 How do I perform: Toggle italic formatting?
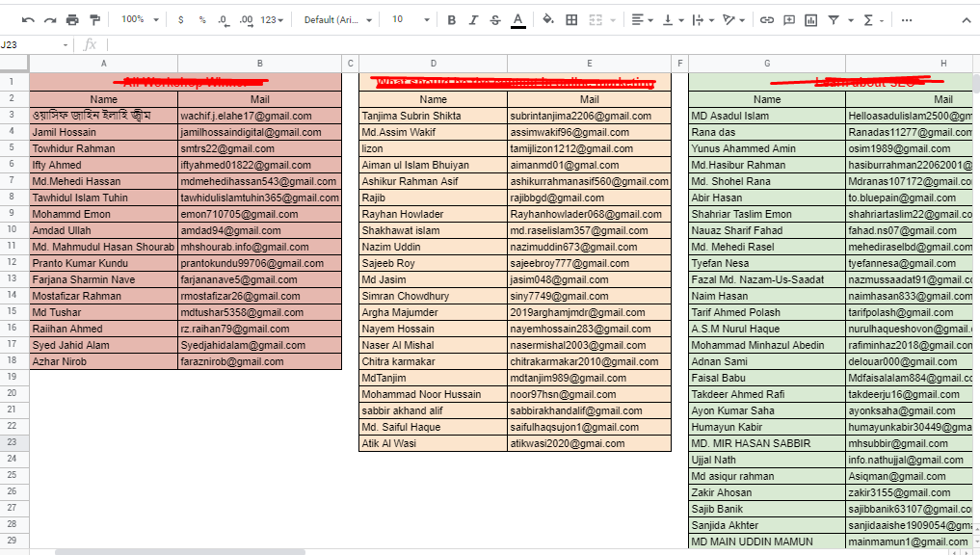click(x=473, y=20)
